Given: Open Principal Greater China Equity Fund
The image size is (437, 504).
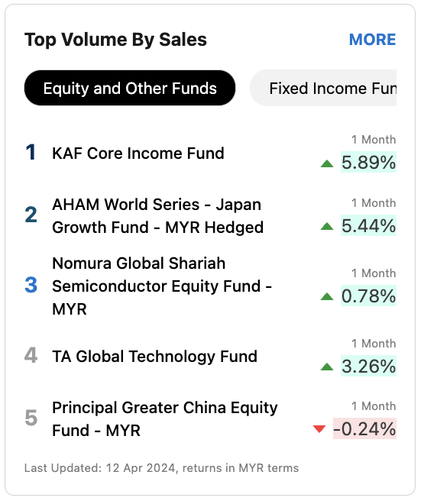Looking at the screenshot, I should click(164, 418).
